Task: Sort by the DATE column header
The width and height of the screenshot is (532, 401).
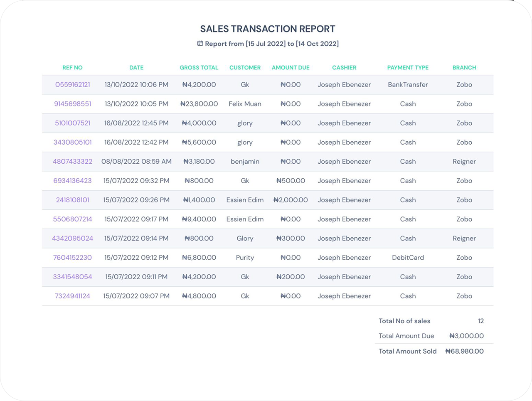Action: pyautogui.click(x=136, y=67)
